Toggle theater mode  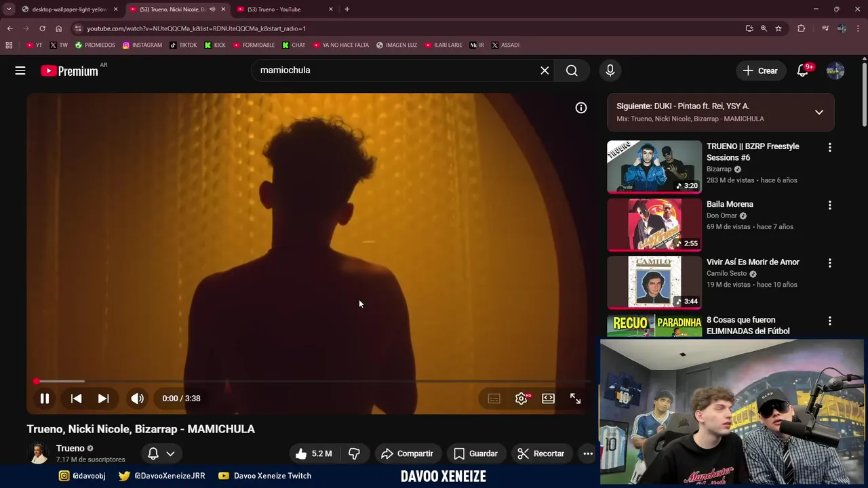click(x=549, y=399)
